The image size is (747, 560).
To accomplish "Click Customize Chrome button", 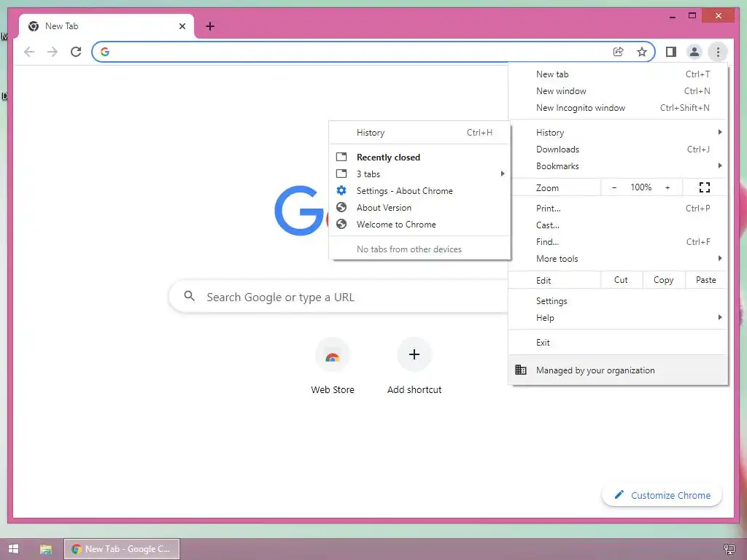I will pos(662,495).
